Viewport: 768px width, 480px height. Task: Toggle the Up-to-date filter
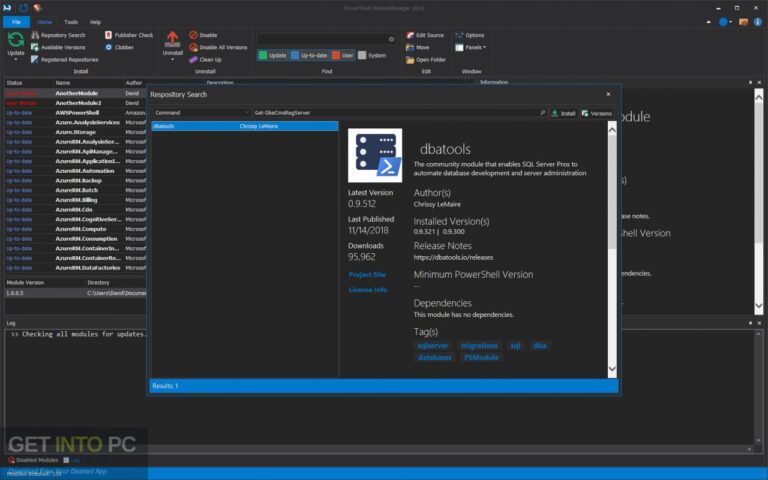click(309, 55)
